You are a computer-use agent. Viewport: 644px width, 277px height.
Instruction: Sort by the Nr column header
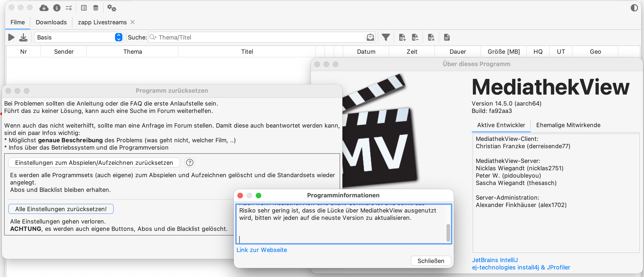point(24,52)
